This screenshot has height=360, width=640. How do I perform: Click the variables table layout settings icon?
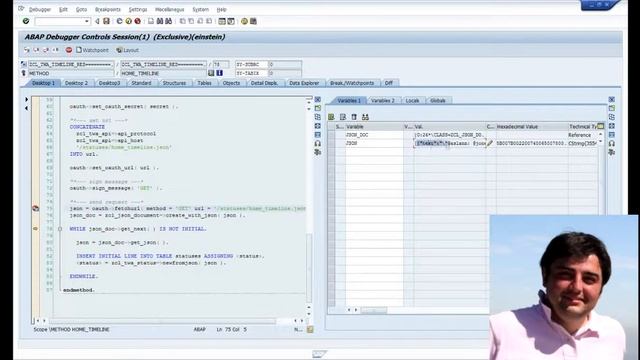click(600, 126)
